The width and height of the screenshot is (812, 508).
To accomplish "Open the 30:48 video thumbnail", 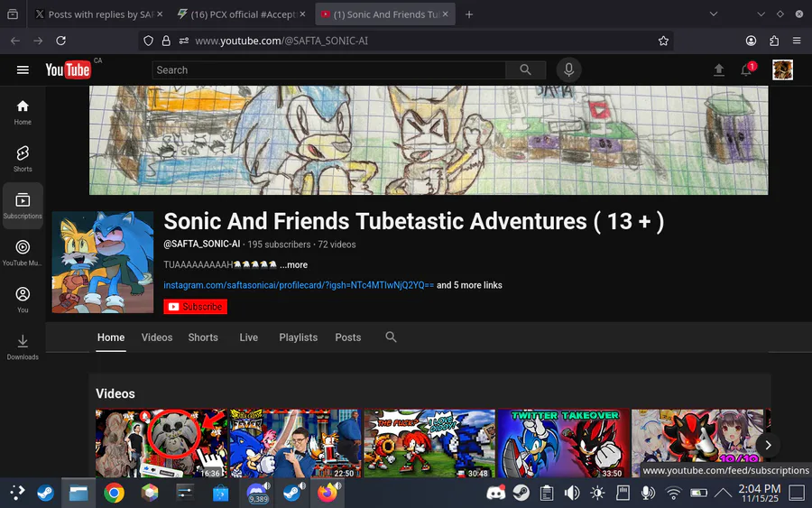I will click(429, 443).
